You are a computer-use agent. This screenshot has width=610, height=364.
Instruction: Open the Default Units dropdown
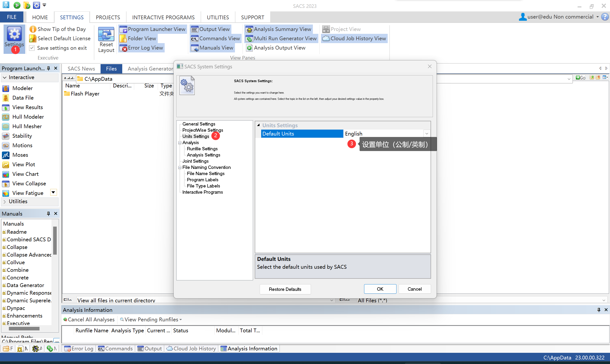[427, 134]
